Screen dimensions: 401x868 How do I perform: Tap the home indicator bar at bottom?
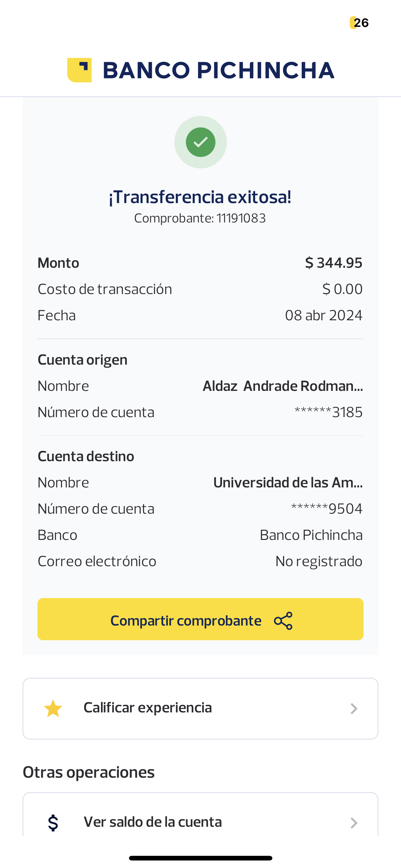[x=200, y=858]
